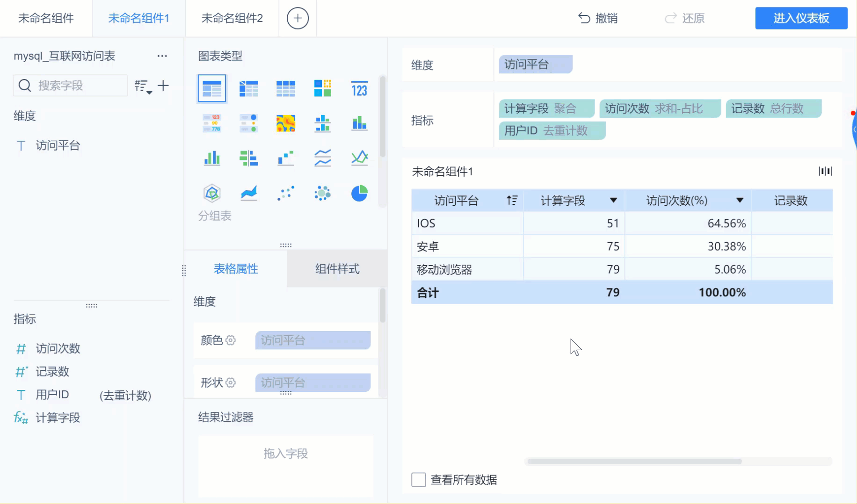Select the 用户ID indicator field
Viewport: 857px width, 504px height.
(x=52, y=395)
